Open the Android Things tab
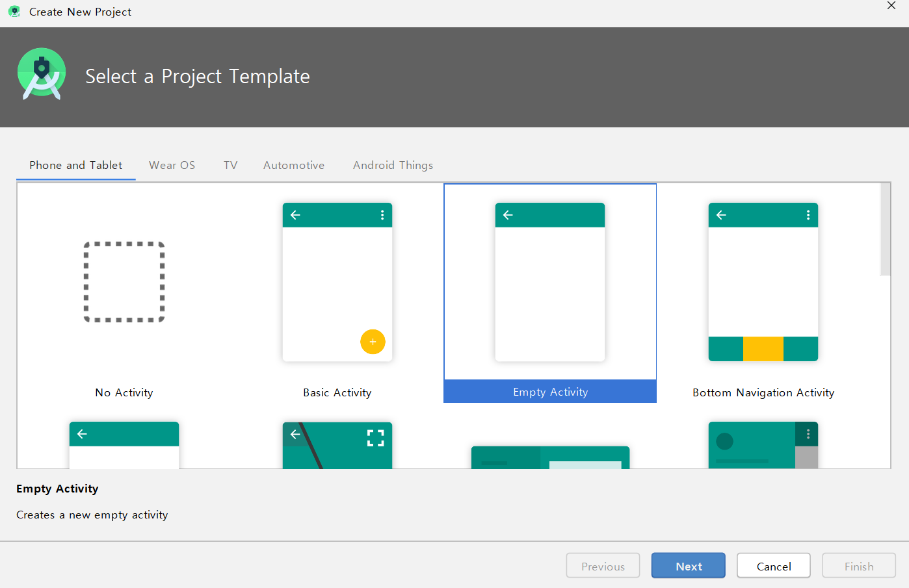The height and width of the screenshot is (588, 909). click(393, 165)
